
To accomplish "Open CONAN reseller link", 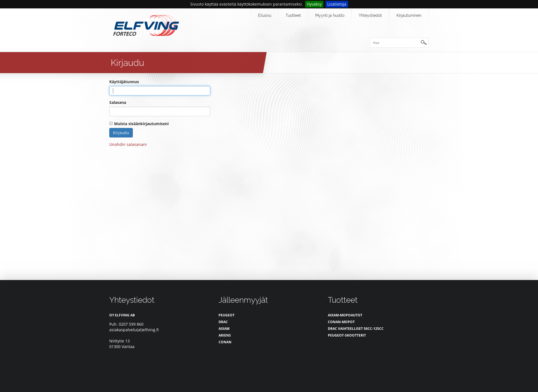I will click(x=225, y=342).
